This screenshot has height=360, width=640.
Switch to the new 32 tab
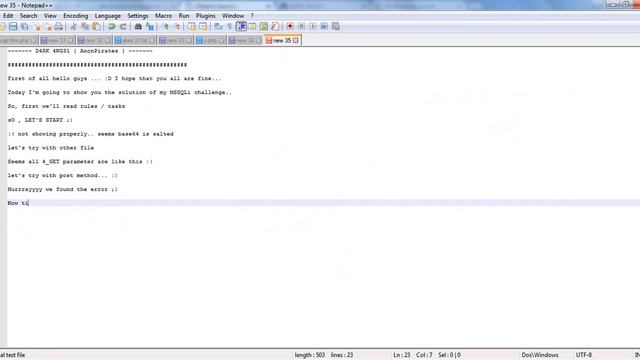point(94,40)
